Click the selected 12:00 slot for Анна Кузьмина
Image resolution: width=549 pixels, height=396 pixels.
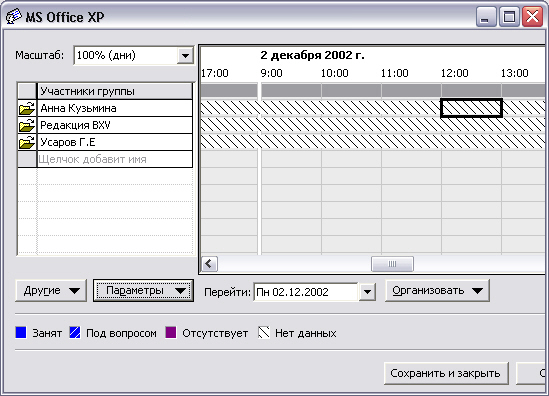471,108
